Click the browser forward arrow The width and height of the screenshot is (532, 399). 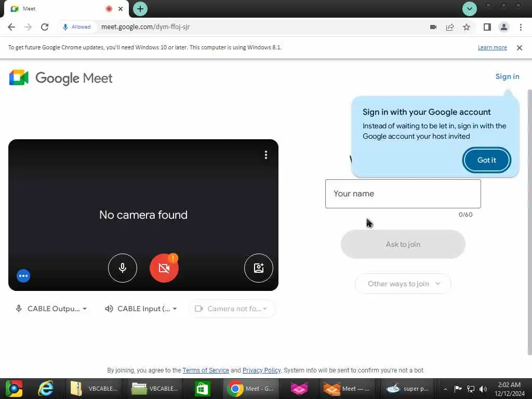click(28, 27)
